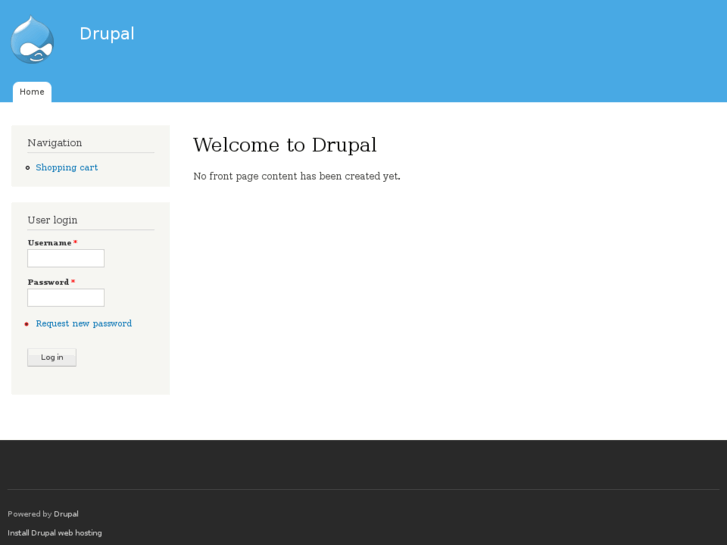The image size is (727, 545).
Task: Select the Home tab
Action: 32,92
